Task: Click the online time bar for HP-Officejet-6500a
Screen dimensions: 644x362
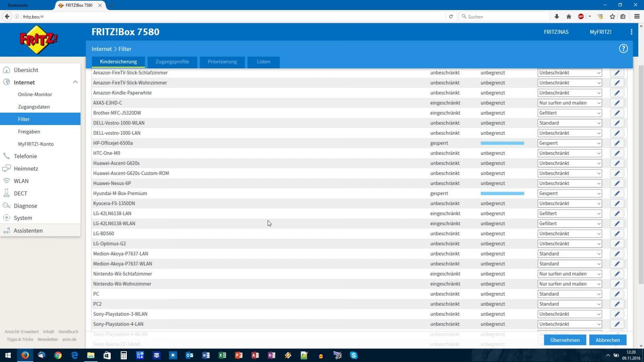Action: coord(502,143)
